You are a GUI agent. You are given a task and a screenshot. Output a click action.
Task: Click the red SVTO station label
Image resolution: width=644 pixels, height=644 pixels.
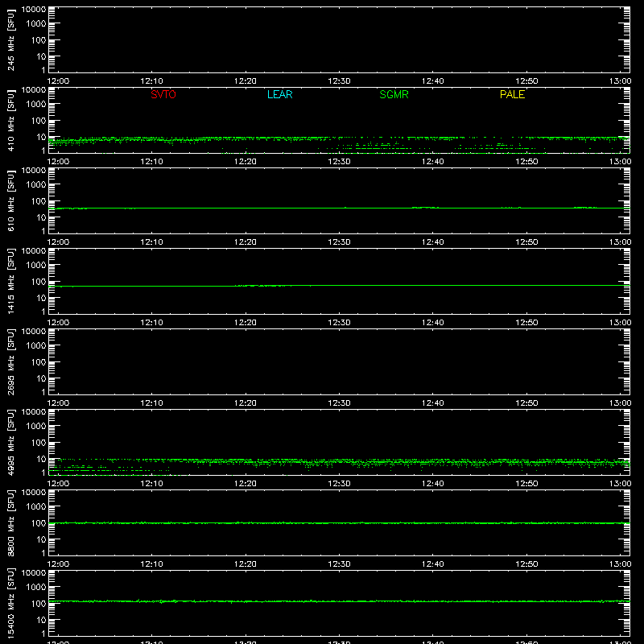163,94
